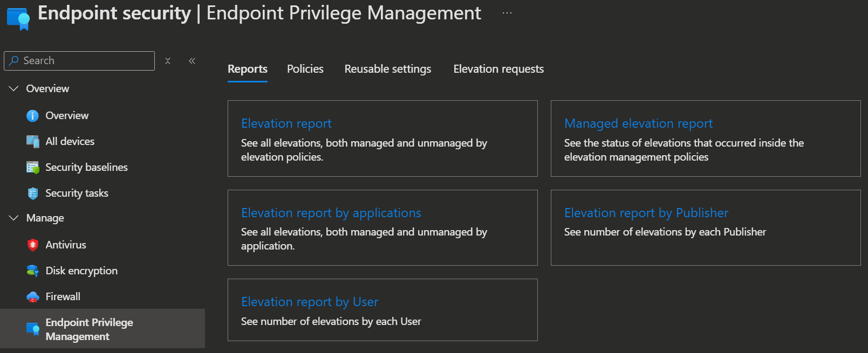Viewport: 868px width, 353px height.
Task: Open Elevation report by applications
Action: coord(331,213)
